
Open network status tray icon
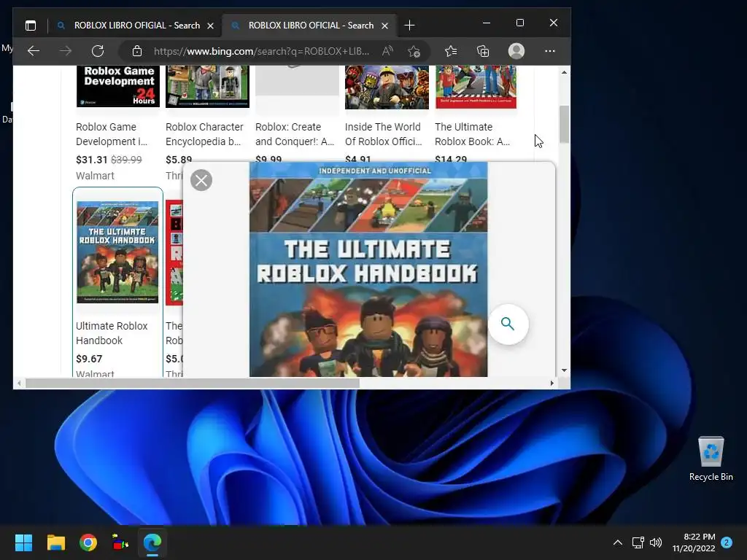tap(638, 542)
